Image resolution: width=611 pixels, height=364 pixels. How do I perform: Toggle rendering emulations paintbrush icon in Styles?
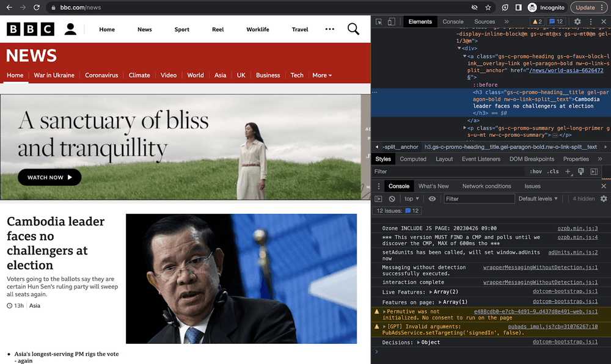pyautogui.click(x=581, y=171)
